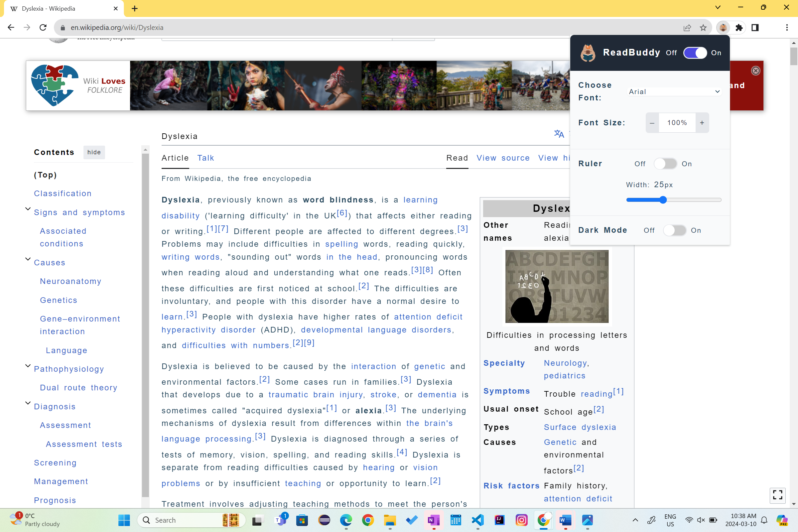Image resolution: width=798 pixels, height=532 pixels.
Task: Switch to the Talk tab
Action: (205, 158)
